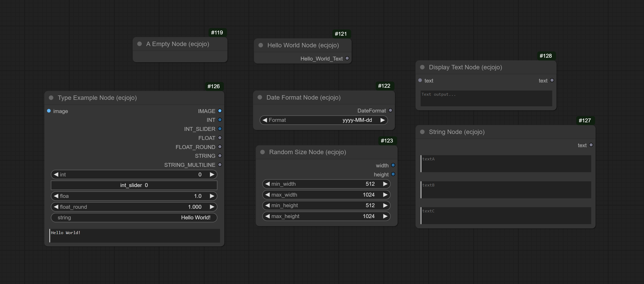644x284 pixels.
Task: Collapse the Random Size Node via title dot
Action: [263, 152]
